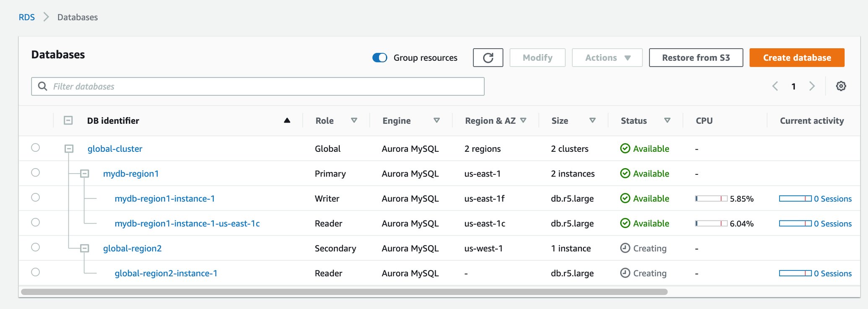Click the Filter databases search field

pos(258,86)
